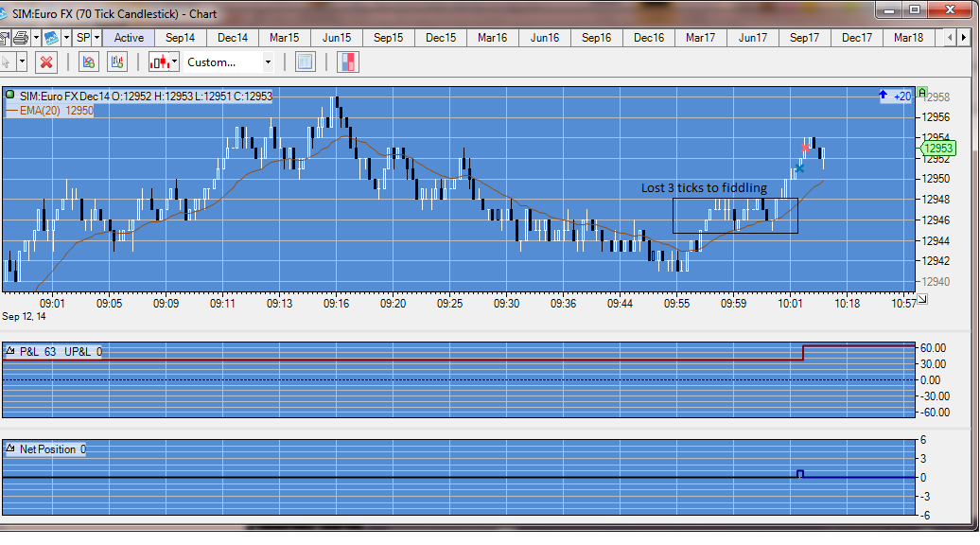980x545 pixels.
Task: Click the green circle beside SIM:Euro FX
Action: click(x=10, y=95)
